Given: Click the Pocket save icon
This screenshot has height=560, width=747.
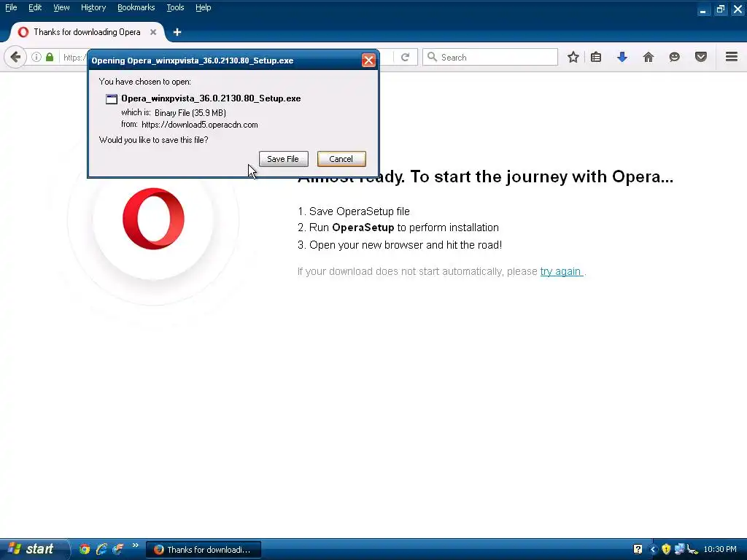Looking at the screenshot, I should coord(701,57).
